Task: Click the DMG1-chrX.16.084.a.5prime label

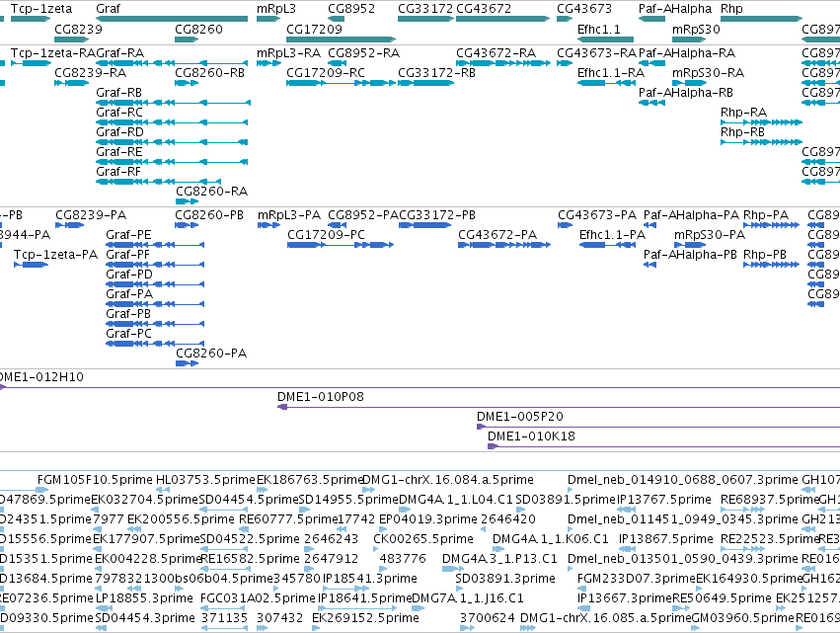Action: tap(448, 480)
